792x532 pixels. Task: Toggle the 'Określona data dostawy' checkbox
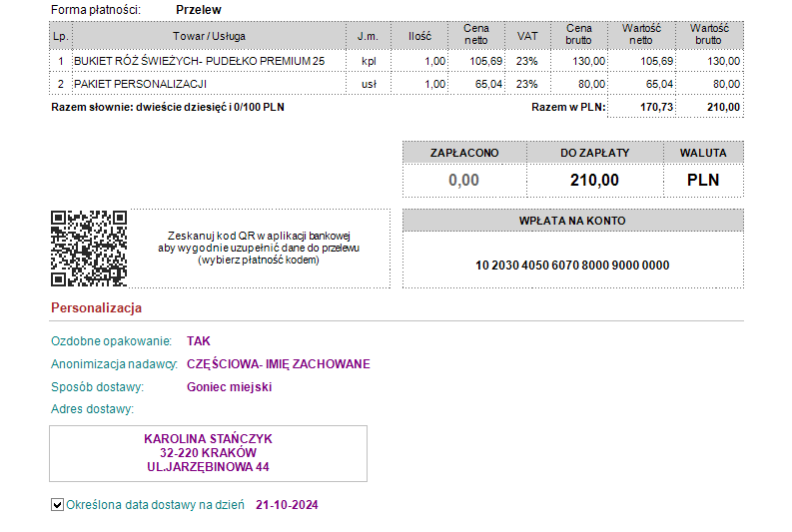coord(57,505)
